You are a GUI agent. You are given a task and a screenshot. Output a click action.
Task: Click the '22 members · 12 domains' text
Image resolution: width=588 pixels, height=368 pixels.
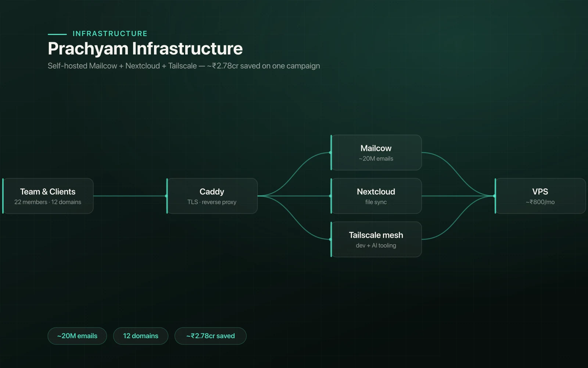[x=48, y=202]
